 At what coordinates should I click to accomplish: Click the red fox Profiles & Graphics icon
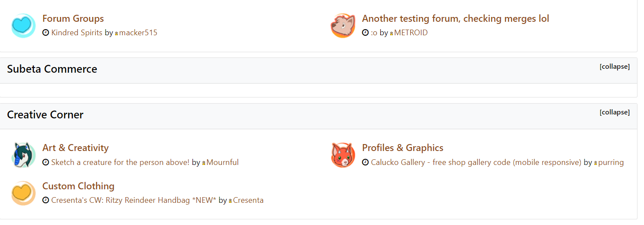(x=343, y=154)
